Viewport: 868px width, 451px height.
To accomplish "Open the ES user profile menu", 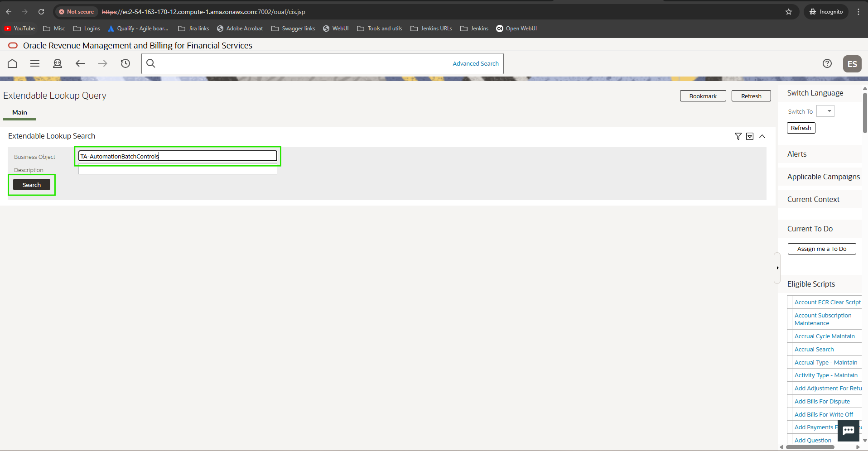I will point(852,64).
